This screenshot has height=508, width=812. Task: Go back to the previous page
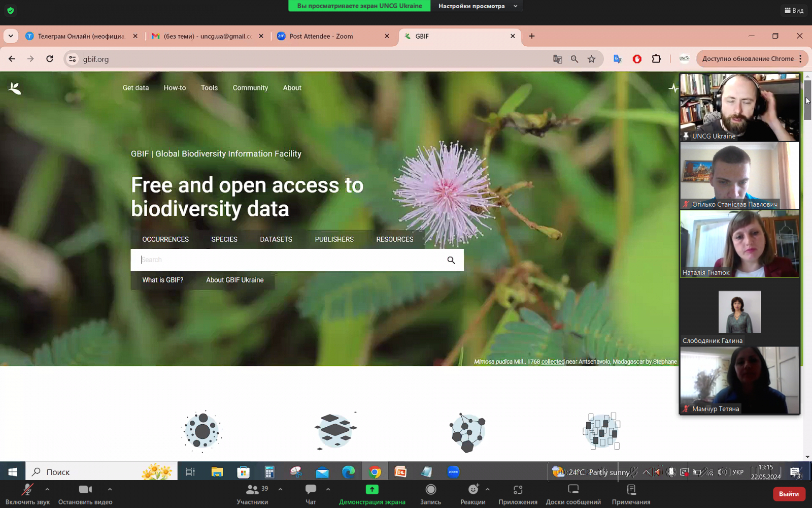pos(12,59)
